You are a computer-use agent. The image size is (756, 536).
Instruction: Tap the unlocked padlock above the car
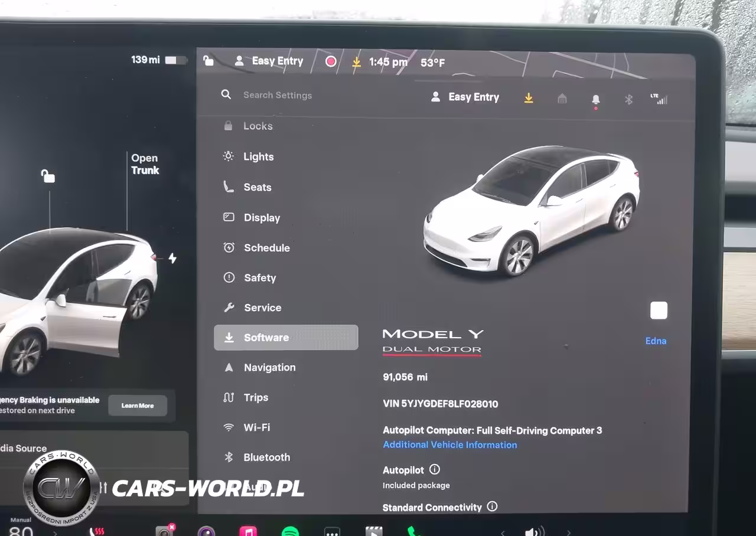pyautogui.click(x=48, y=176)
